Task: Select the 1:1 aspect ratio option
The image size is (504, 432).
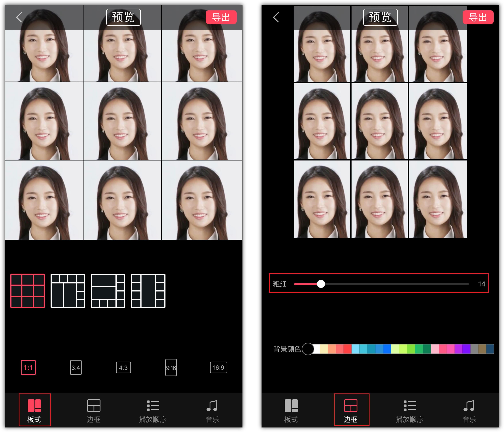Action: [x=28, y=368]
